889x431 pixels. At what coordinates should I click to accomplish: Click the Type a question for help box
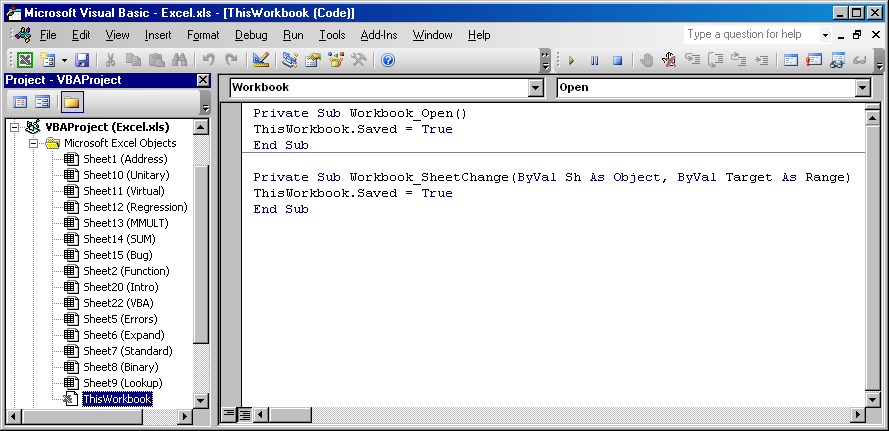point(751,35)
